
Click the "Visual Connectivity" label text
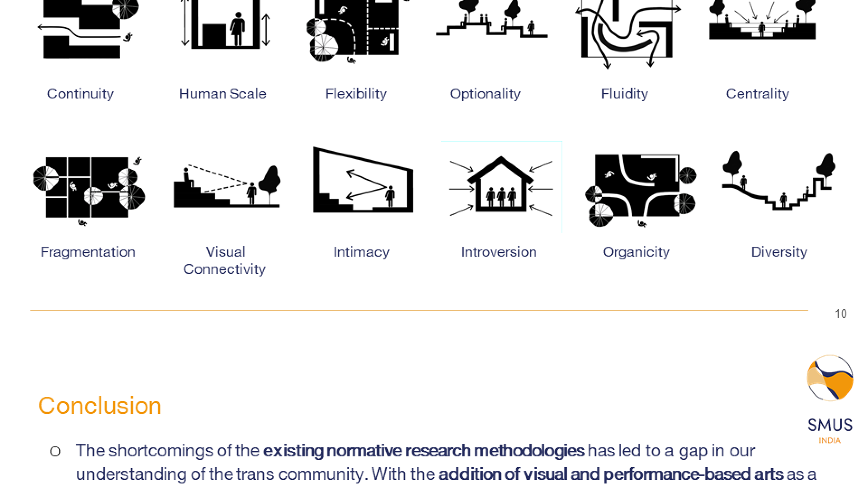(225, 260)
